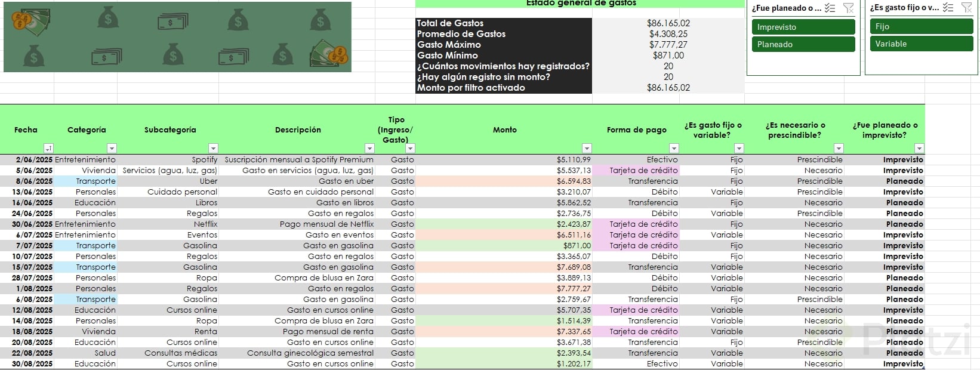Select the $6.594,83 amount cell
980x370 pixels.
[x=504, y=181]
